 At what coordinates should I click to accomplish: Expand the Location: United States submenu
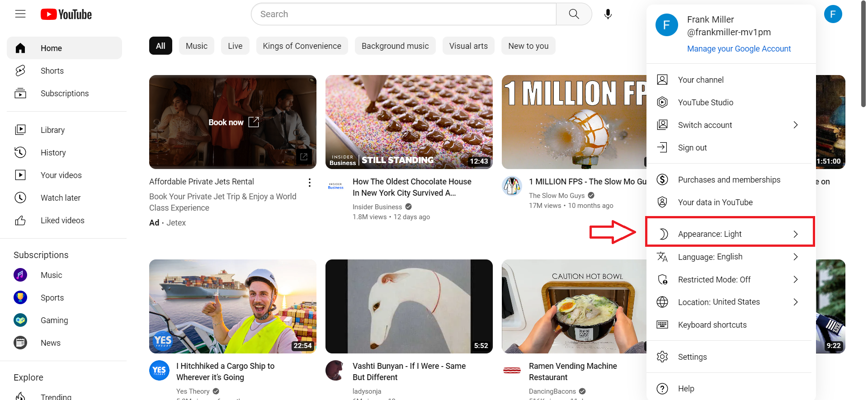pos(731,302)
